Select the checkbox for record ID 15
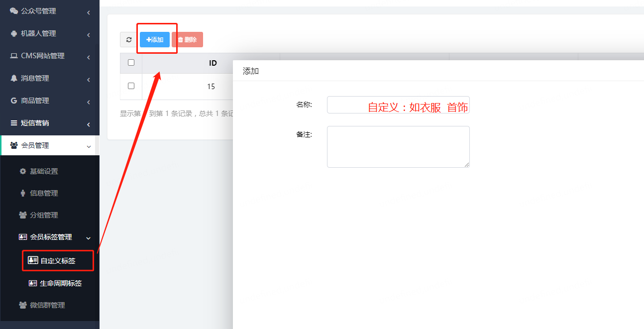 [131, 86]
